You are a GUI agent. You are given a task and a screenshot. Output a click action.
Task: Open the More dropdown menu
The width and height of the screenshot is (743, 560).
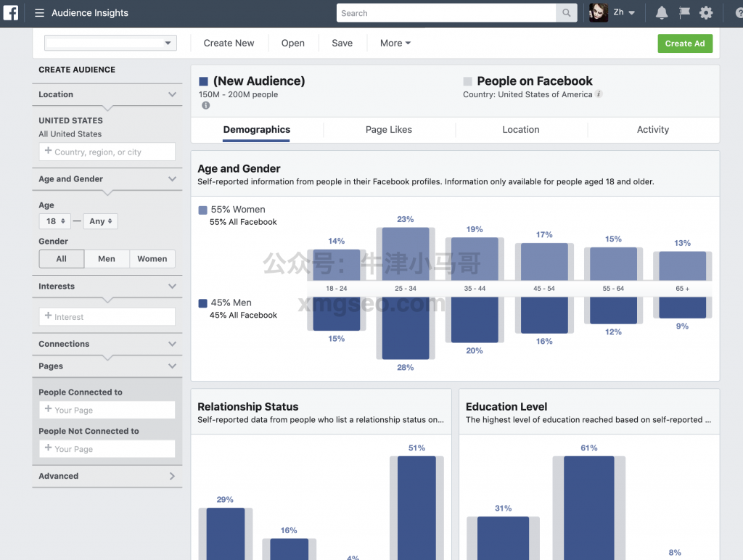point(395,43)
